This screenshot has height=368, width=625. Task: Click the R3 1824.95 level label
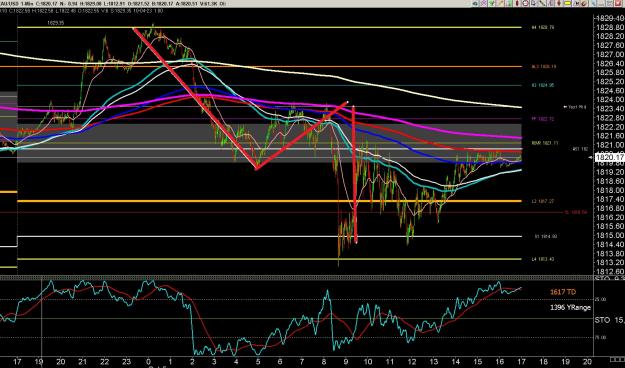(x=542, y=85)
